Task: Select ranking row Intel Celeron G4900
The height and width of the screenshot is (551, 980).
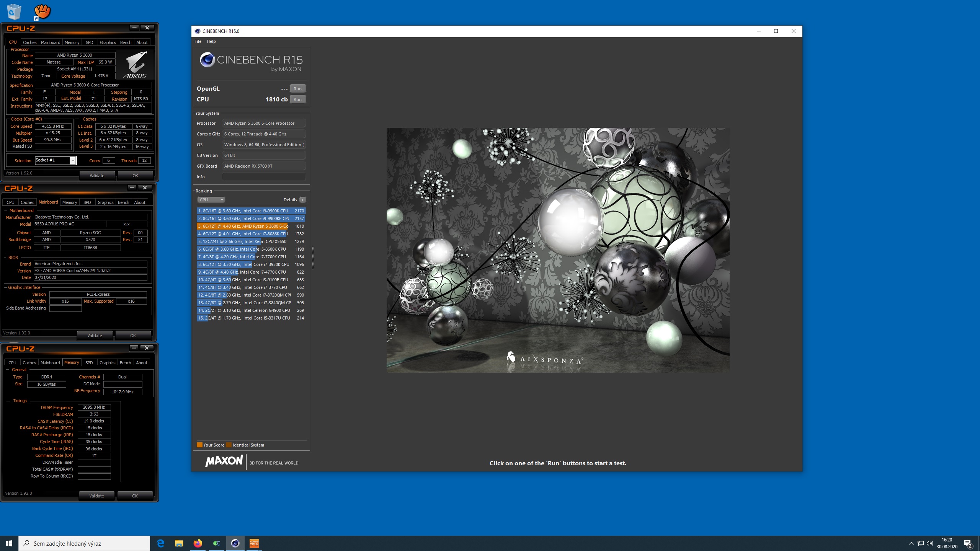Action: [251, 310]
